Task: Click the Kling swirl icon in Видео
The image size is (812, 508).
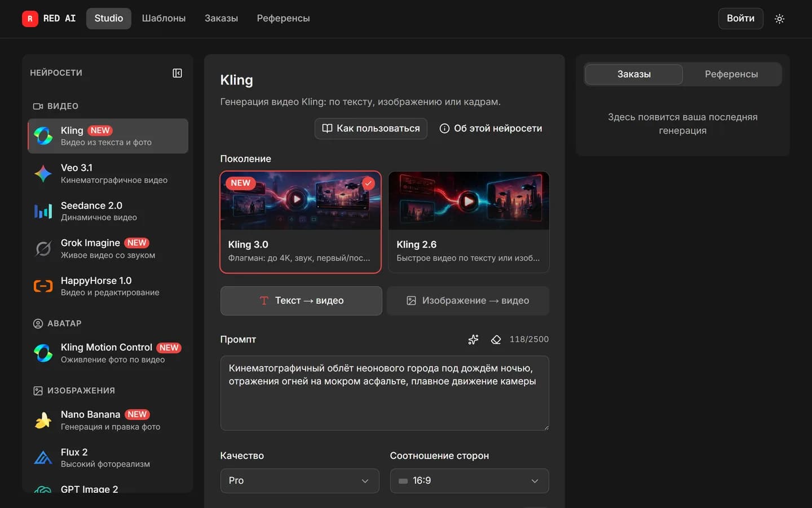Action: point(43,136)
